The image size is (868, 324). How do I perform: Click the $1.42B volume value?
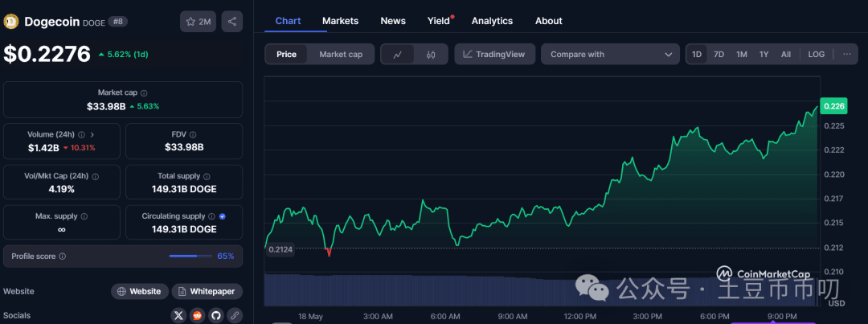click(x=43, y=148)
